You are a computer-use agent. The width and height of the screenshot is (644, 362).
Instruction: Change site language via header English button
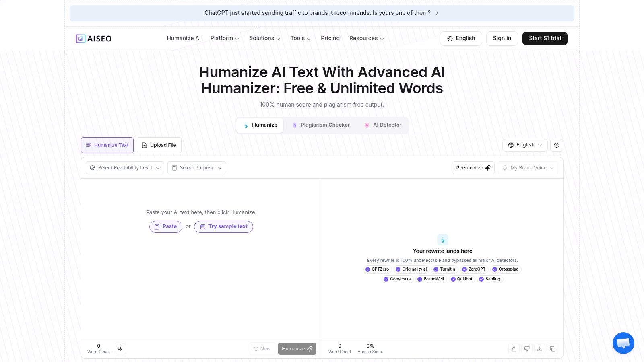tap(461, 39)
